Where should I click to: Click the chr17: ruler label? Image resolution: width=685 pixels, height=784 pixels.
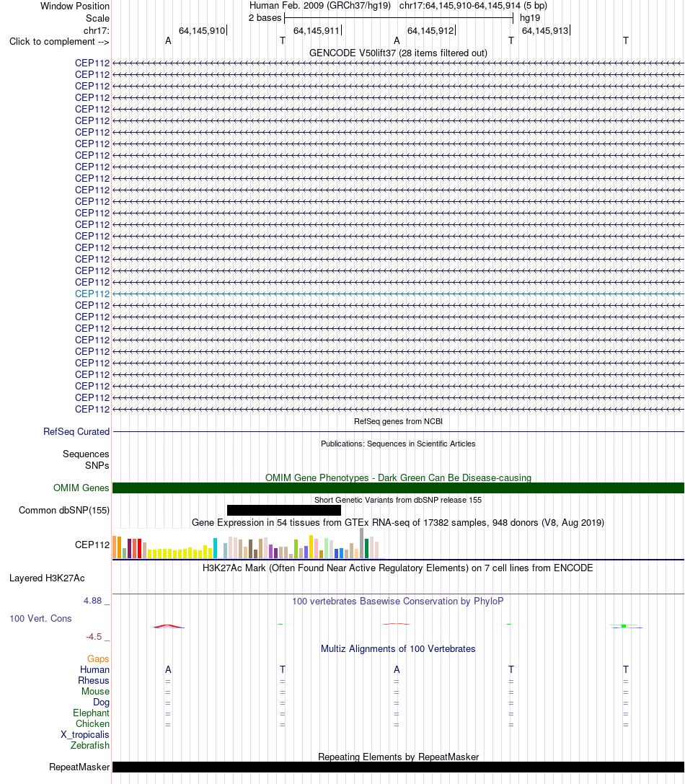tap(96, 30)
